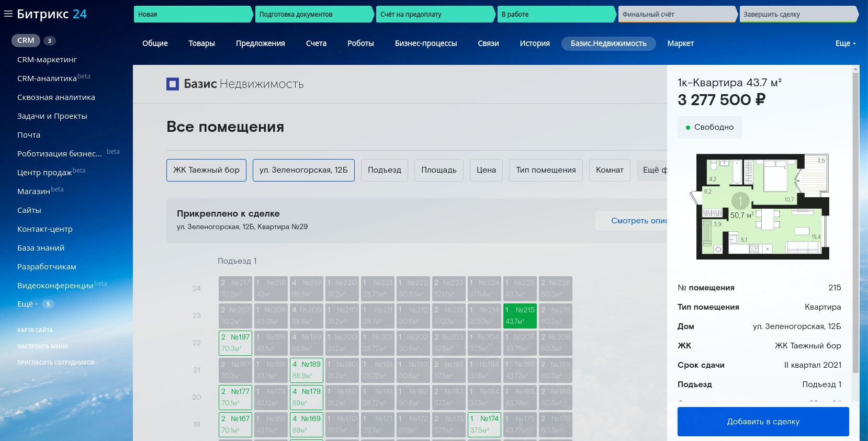The height and width of the screenshot is (441, 868).
Task: Open База знаний in sidebar
Action: (41, 248)
